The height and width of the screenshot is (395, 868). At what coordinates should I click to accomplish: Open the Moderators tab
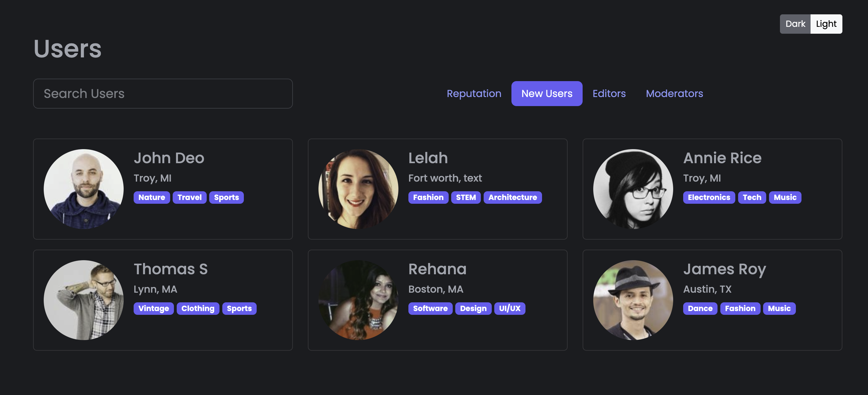[674, 94]
